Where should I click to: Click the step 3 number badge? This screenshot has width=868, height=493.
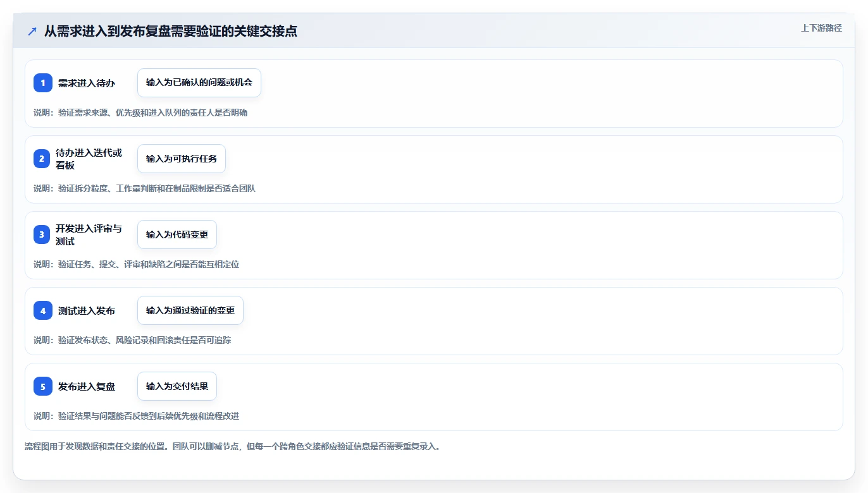43,234
